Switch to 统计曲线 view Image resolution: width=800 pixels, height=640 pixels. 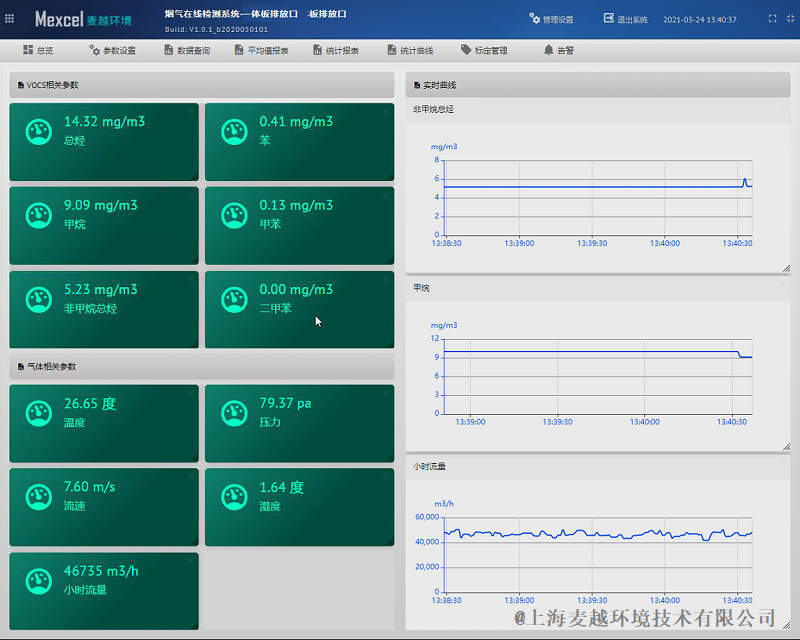(x=410, y=50)
